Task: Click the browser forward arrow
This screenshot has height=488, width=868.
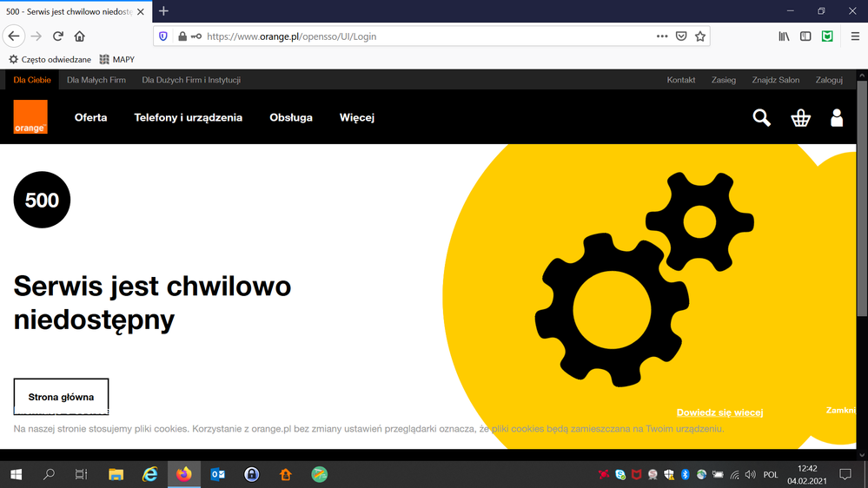Action: [x=36, y=36]
